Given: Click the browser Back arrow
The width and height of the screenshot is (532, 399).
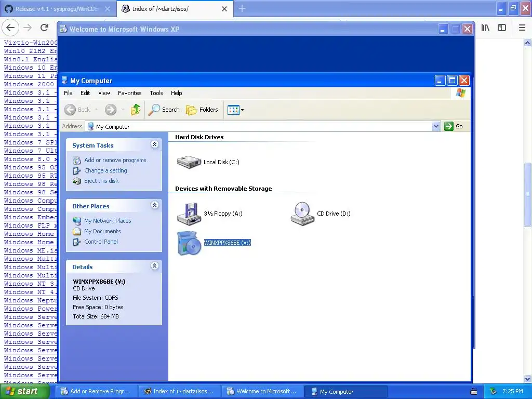Looking at the screenshot, I should coord(10,28).
